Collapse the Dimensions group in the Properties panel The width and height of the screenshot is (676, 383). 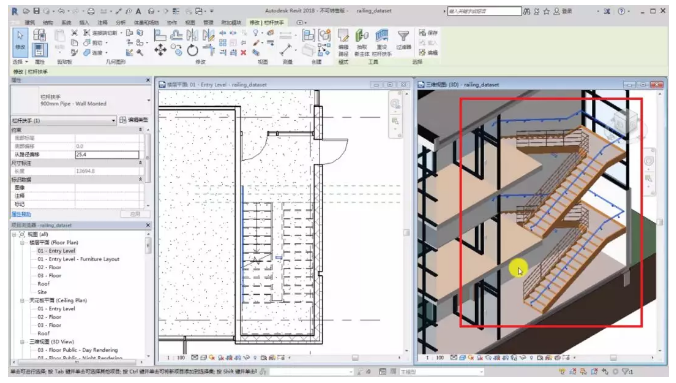pyautogui.click(x=140, y=163)
